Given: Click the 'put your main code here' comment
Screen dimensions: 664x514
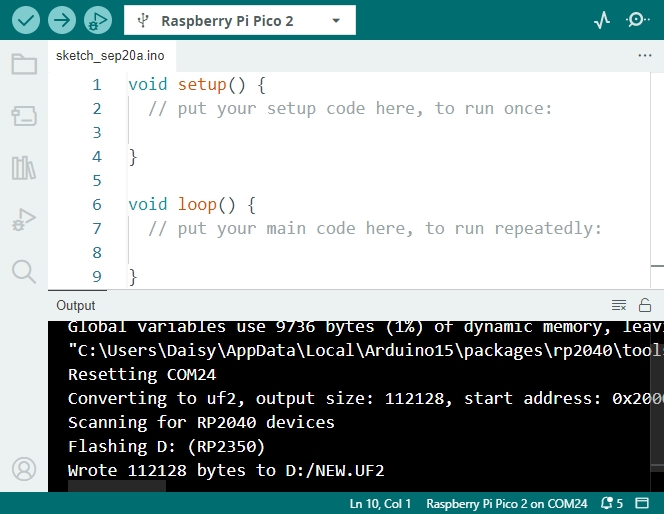Looking at the screenshot, I should coord(375,229).
